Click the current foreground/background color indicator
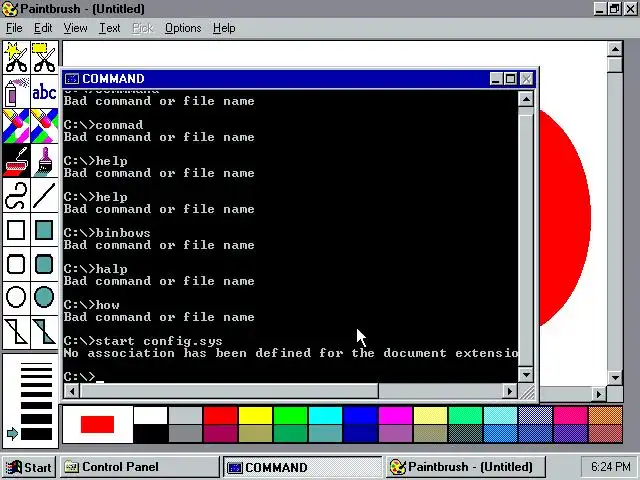The height and width of the screenshot is (480, 640). tap(98, 424)
